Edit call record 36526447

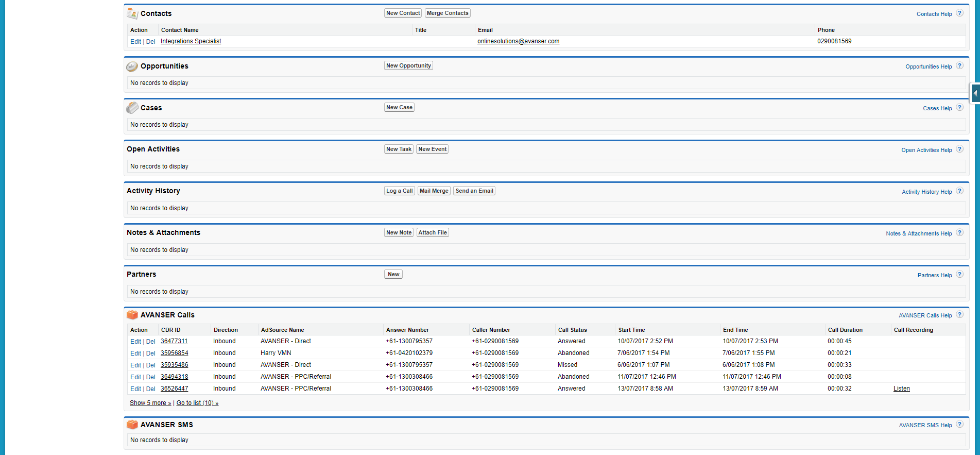click(135, 389)
